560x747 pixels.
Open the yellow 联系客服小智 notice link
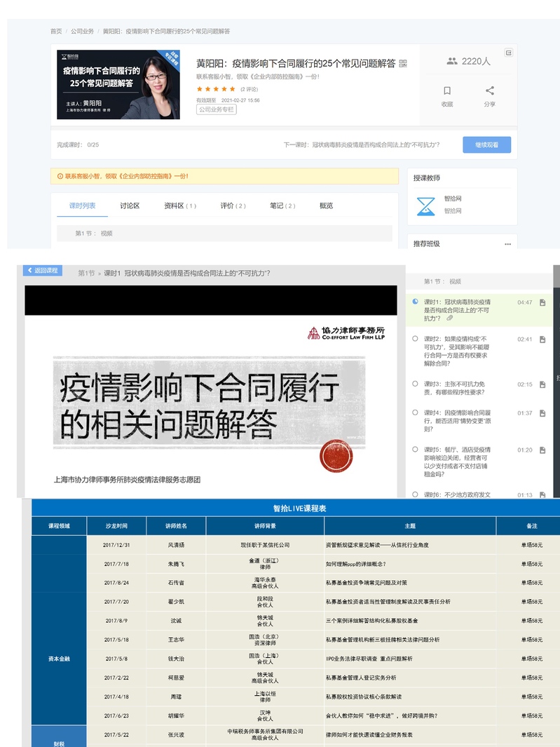click(x=127, y=176)
